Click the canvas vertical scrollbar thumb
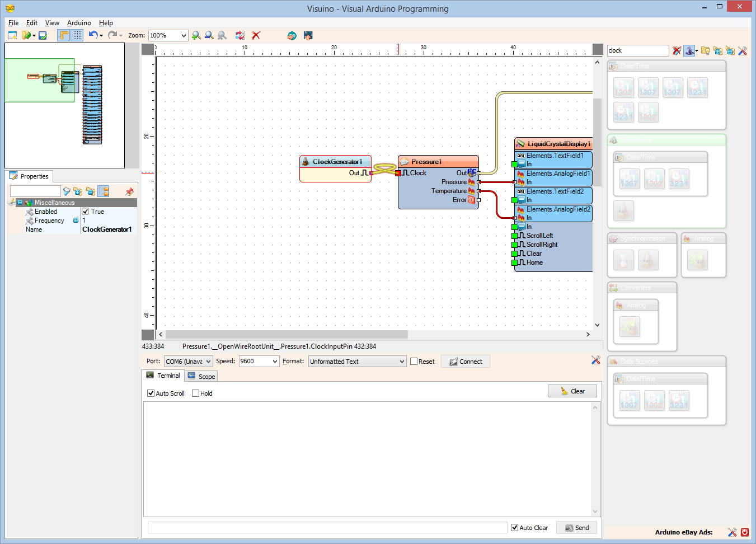 [x=597, y=142]
